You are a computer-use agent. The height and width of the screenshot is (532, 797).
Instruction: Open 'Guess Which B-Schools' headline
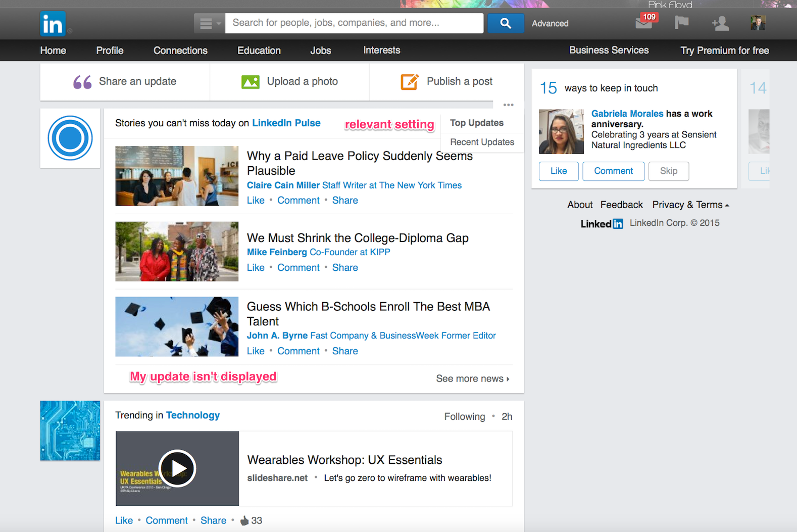(x=368, y=314)
